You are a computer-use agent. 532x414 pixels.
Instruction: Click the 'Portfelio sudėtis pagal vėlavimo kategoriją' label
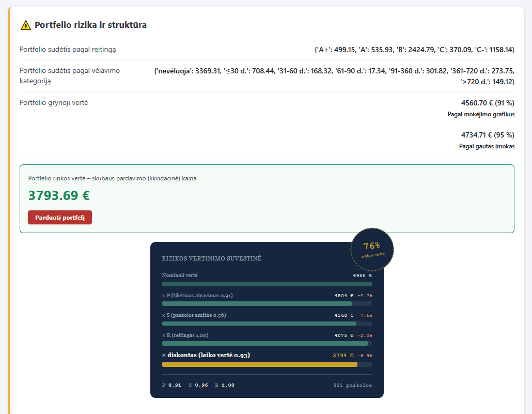pyautogui.click(x=70, y=76)
